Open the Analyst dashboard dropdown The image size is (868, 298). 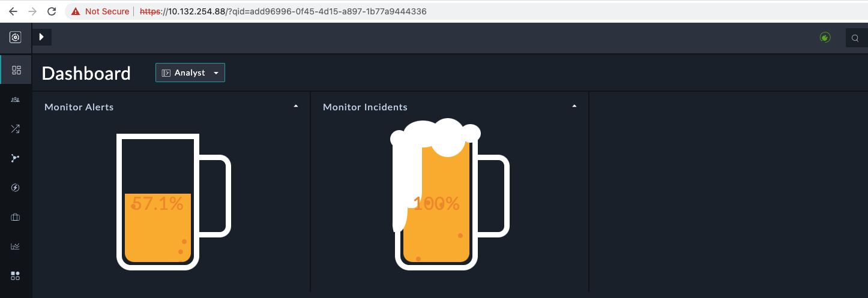190,73
